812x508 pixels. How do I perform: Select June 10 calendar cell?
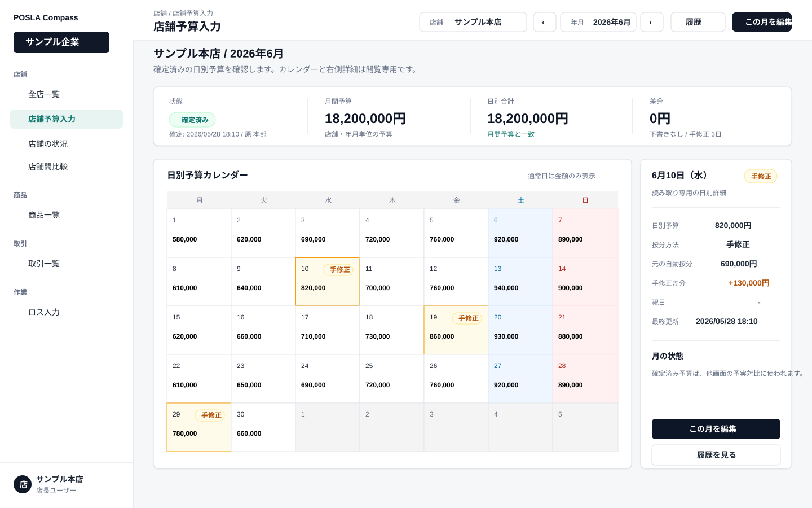(x=328, y=282)
